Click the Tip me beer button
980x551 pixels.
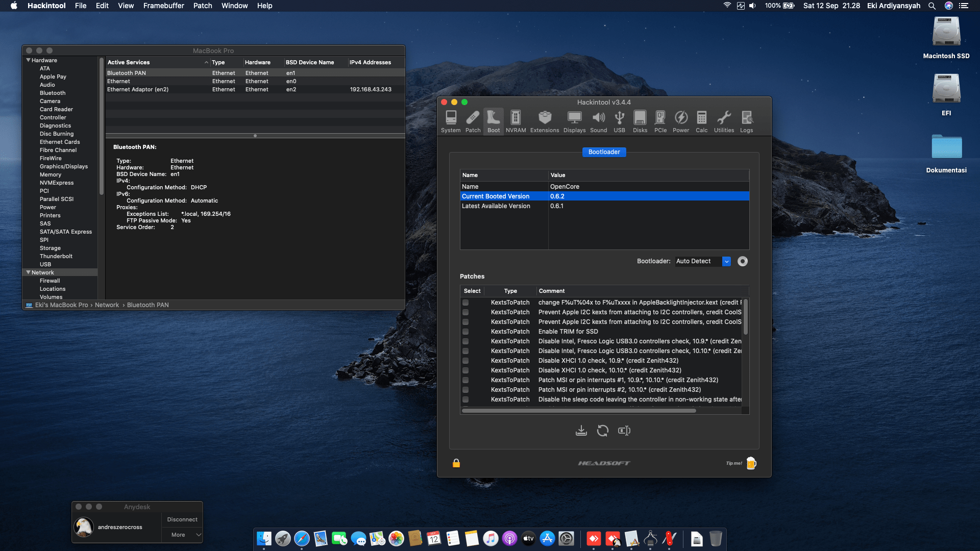(751, 463)
